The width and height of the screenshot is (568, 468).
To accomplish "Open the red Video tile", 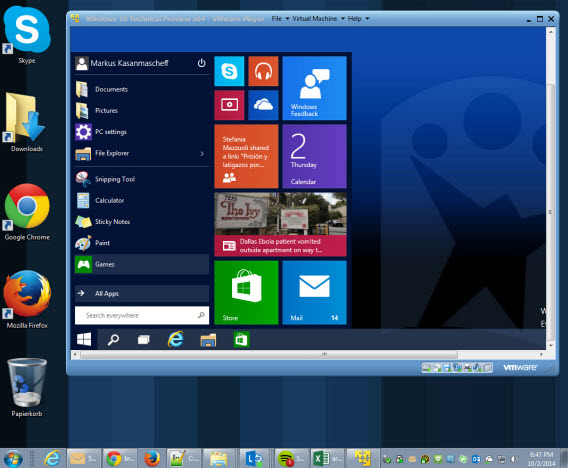I will tap(229, 105).
